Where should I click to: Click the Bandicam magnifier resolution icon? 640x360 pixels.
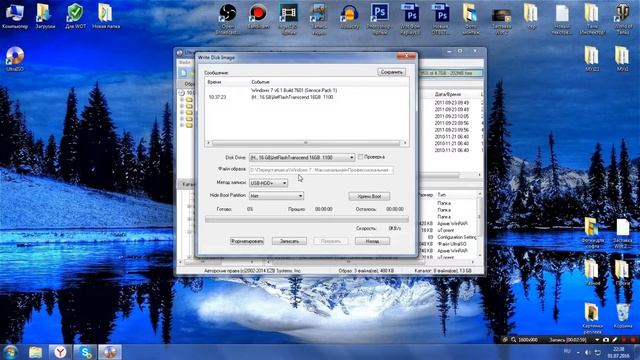pos(513,340)
